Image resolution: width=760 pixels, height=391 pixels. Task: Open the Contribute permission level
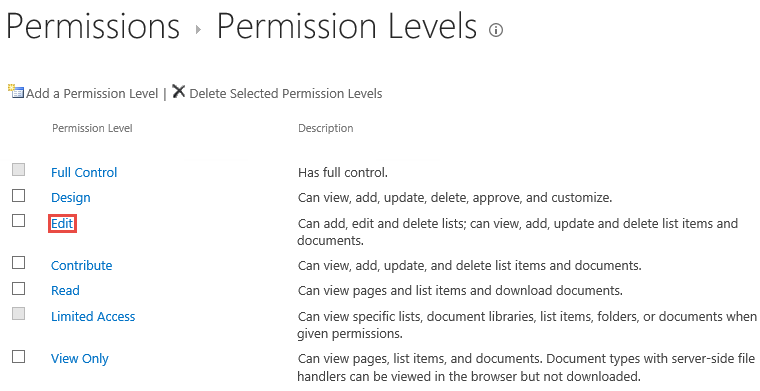tap(81, 266)
